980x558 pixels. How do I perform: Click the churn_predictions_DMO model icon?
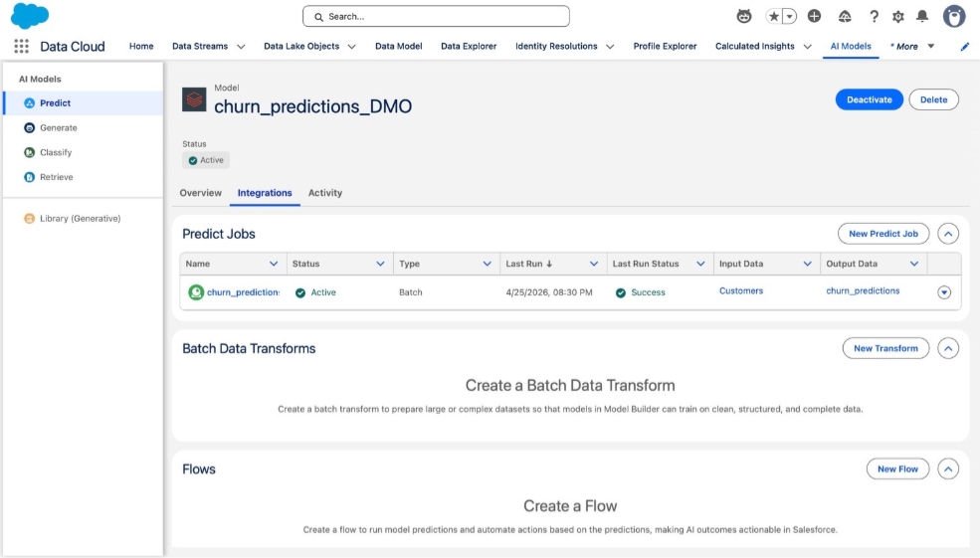point(194,99)
